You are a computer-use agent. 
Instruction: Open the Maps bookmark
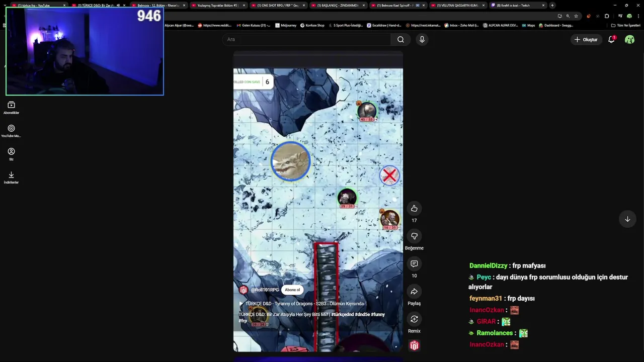(528, 25)
